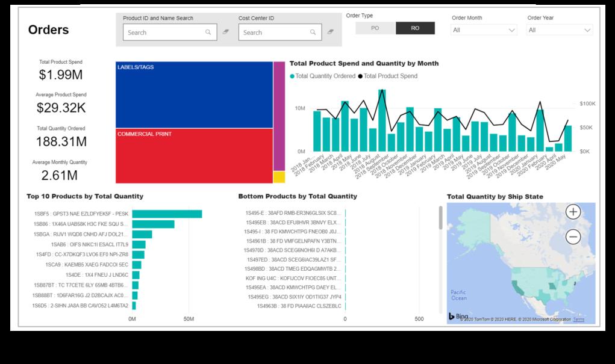Screen dimensions: 615x364
Task: Click the Total Quantity Ordered legend marker
Action: (292, 76)
